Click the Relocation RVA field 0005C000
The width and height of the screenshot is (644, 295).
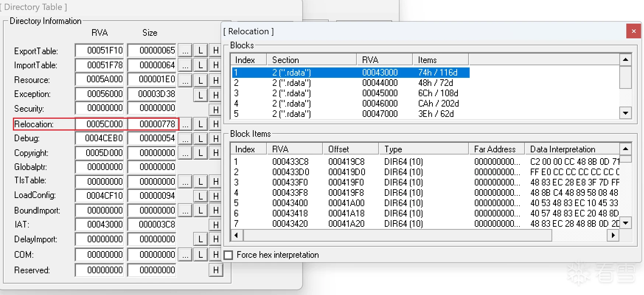[101, 124]
